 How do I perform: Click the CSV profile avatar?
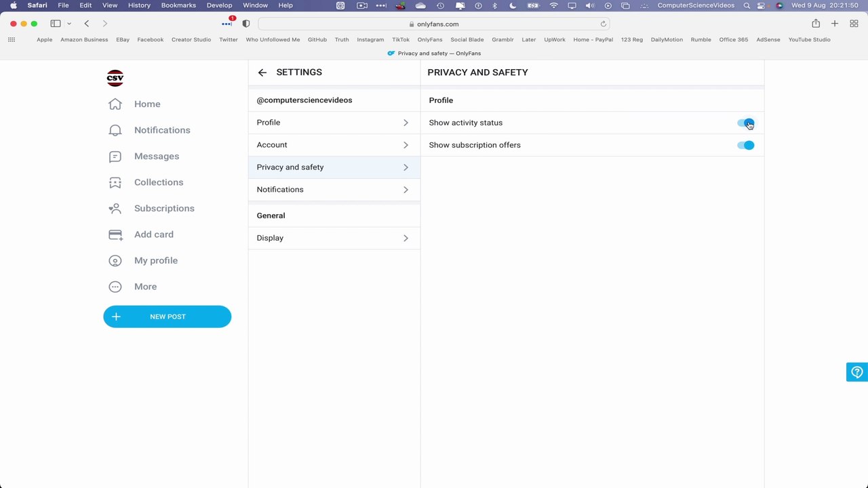[115, 78]
